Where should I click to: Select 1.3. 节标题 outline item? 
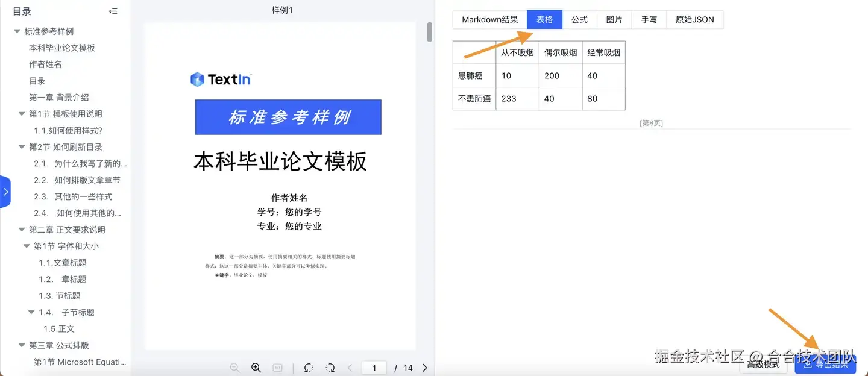point(60,296)
